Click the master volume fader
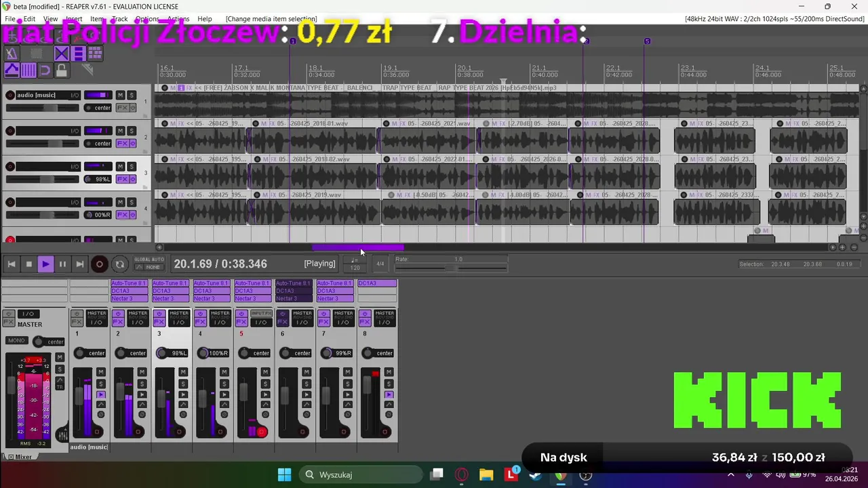Viewport: 868px width, 488px height. (x=12, y=385)
